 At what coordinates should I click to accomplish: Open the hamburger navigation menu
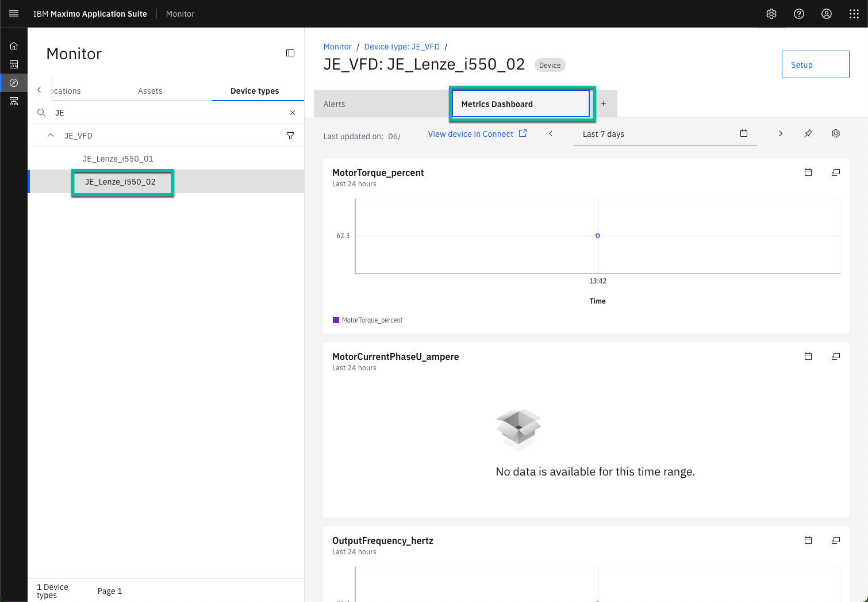(x=14, y=14)
